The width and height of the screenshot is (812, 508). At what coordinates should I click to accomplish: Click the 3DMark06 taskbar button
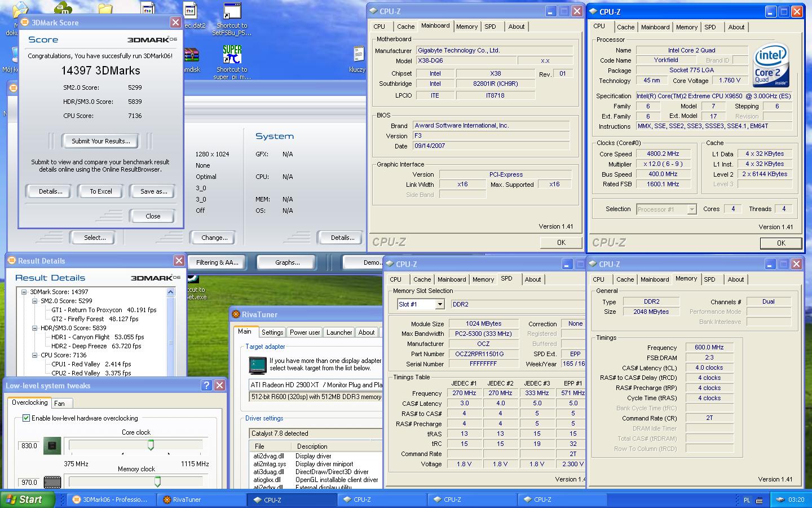click(x=111, y=500)
